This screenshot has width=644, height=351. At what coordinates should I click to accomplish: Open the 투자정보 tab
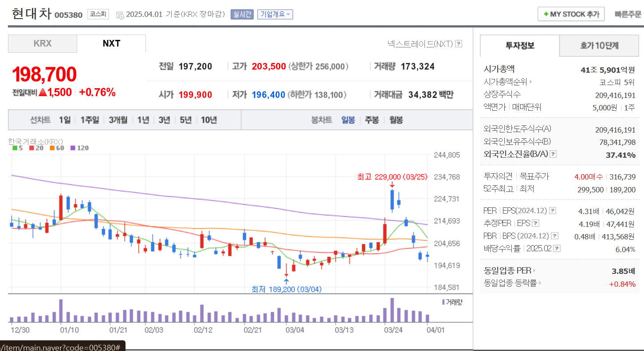pos(520,45)
